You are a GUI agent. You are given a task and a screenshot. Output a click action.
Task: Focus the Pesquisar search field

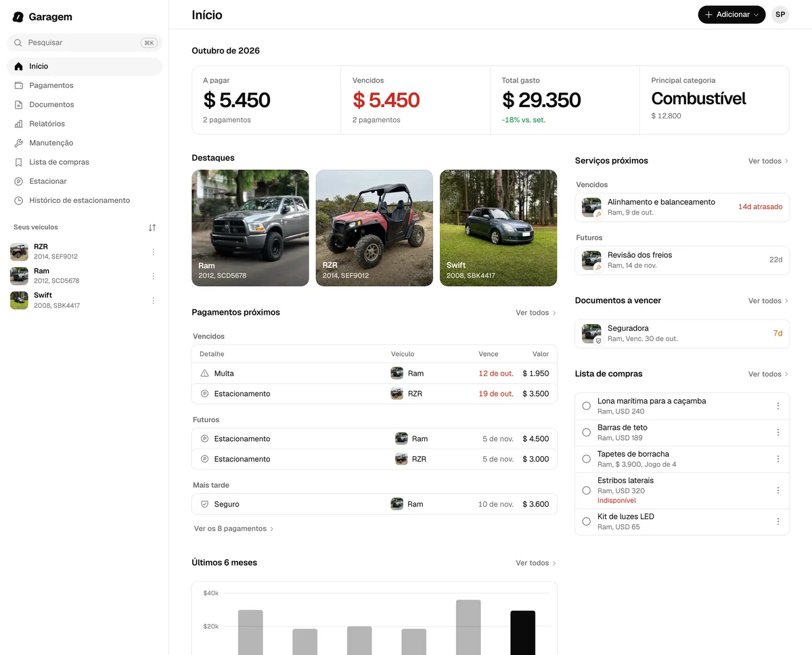pyautogui.click(x=85, y=43)
